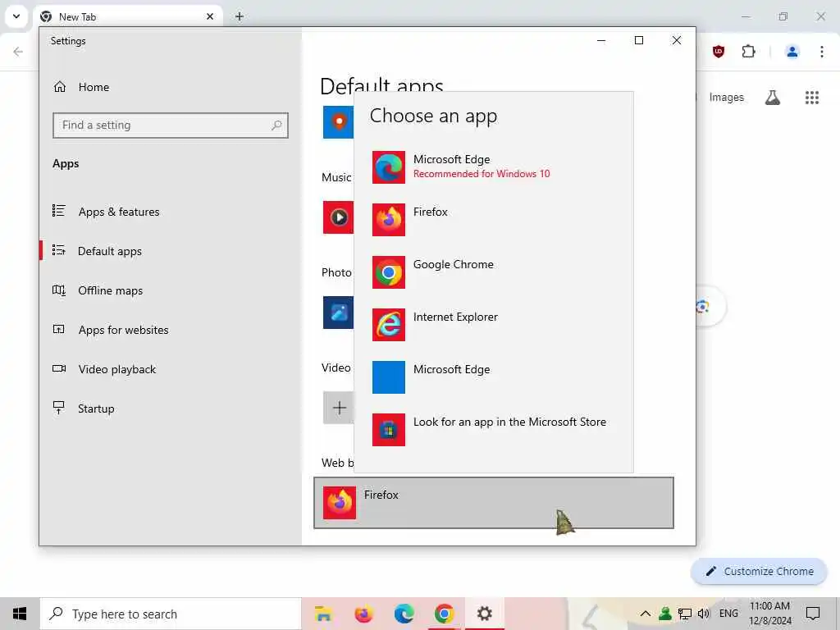
Task: Open Chrome tab search dropdown arrow
Action: click(16, 16)
